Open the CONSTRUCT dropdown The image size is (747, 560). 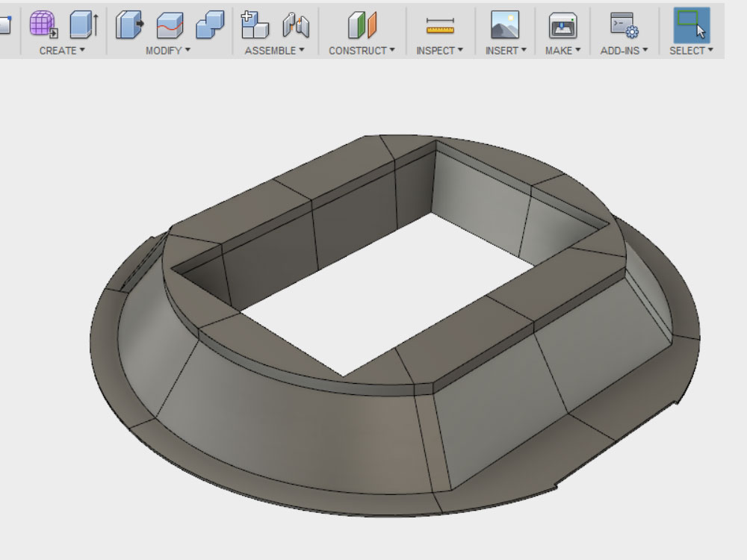point(362,51)
